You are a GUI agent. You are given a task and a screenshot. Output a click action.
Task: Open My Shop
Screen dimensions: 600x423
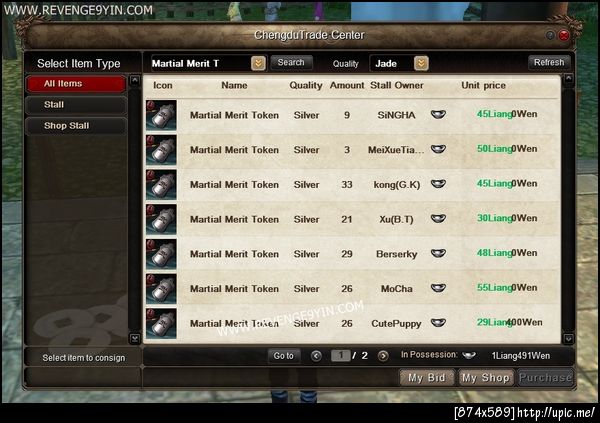486,378
